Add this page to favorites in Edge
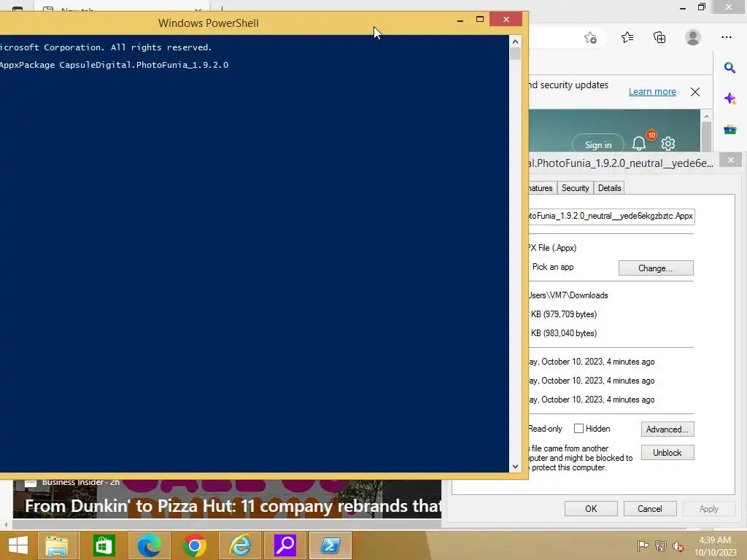747x560 pixels. click(590, 38)
